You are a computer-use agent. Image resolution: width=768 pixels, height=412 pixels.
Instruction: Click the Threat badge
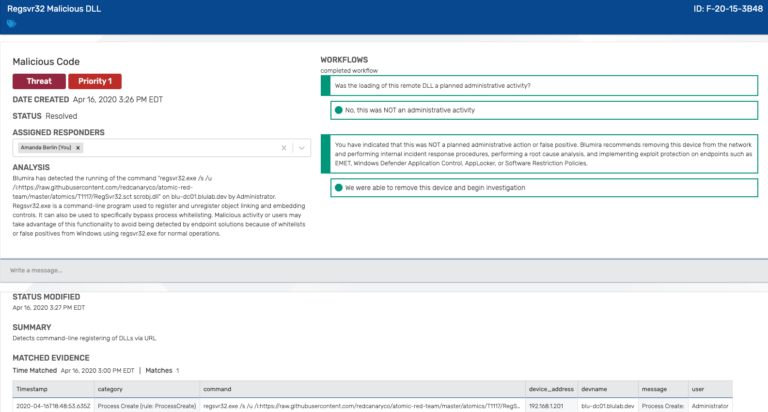point(39,81)
